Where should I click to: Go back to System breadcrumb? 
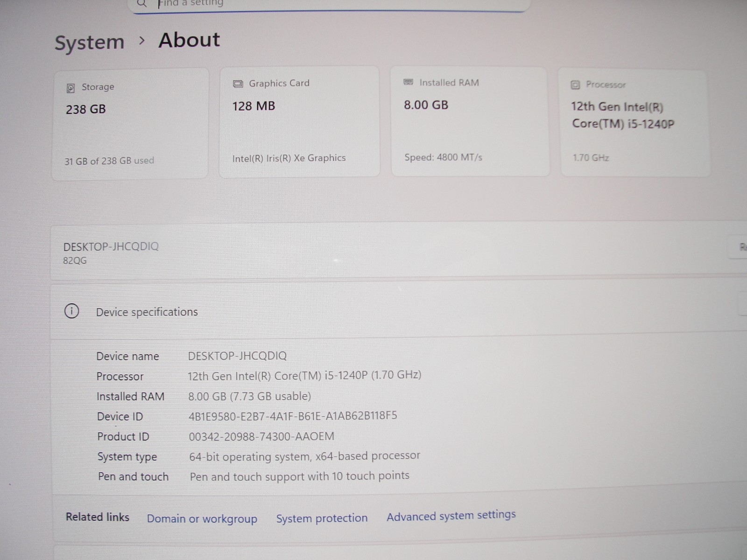[x=90, y=42]
